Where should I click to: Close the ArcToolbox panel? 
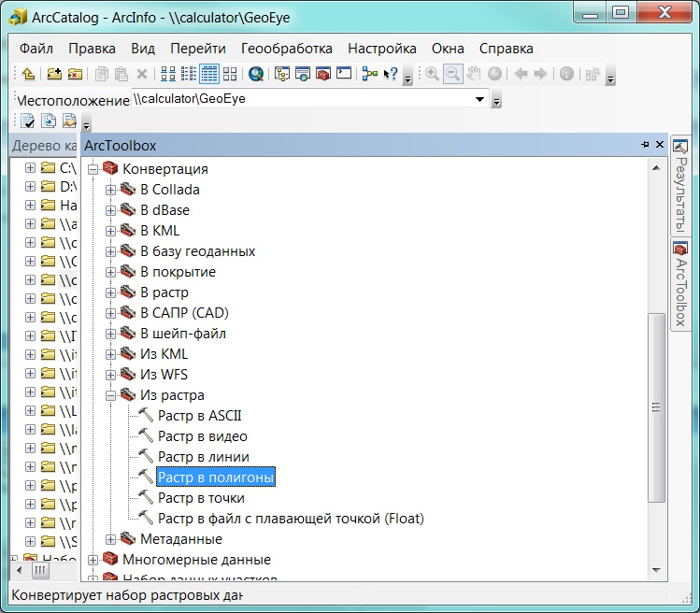coord(660,145)
